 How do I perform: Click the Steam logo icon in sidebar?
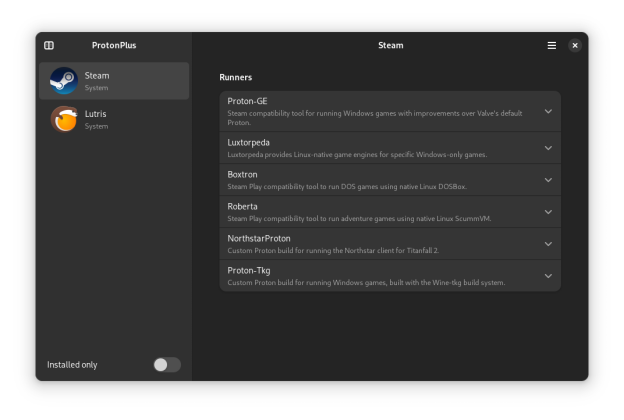click(63, 81)
